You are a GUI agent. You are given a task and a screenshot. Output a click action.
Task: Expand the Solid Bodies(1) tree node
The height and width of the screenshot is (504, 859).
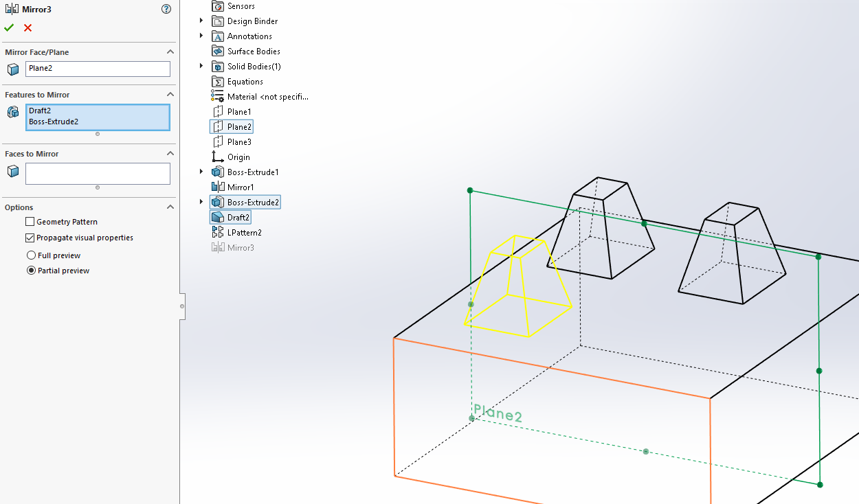click(201, 66)
